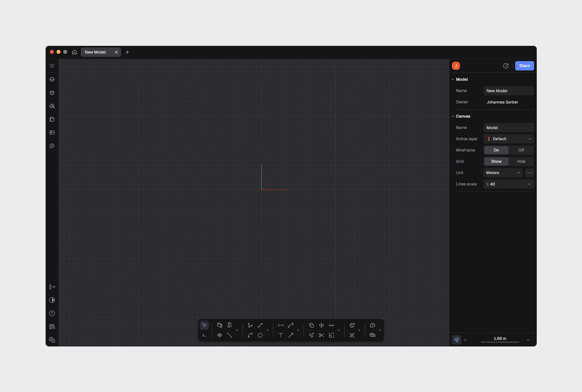Select the comment bubble tool in toolbar
The width and height of the screenshot is (582, 392).
pos(372,325)
